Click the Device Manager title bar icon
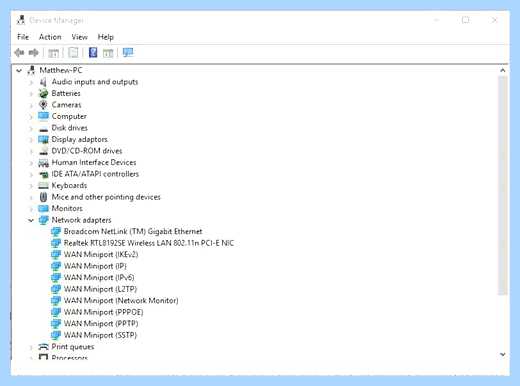The width and height of the screenshot is (520, 386). click(x=21, y=20)
